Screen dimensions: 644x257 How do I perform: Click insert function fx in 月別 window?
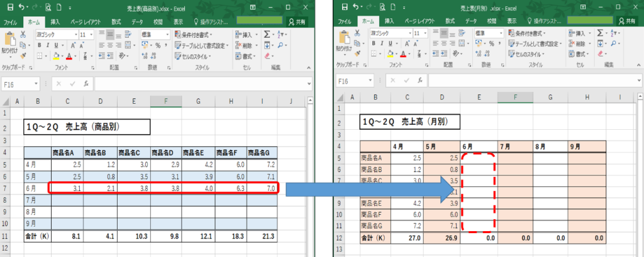[x=416, y=82]
